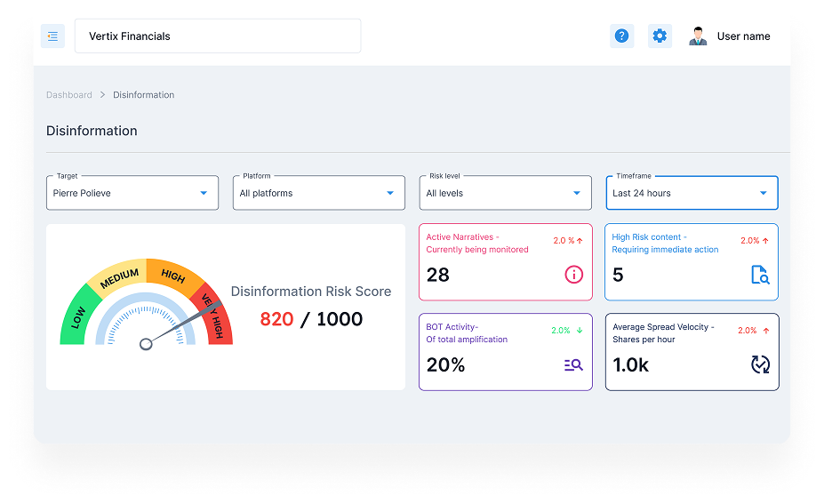Collapse the sidebar menu icon
This screenshot has width=824, height=504.
[52, 36]
